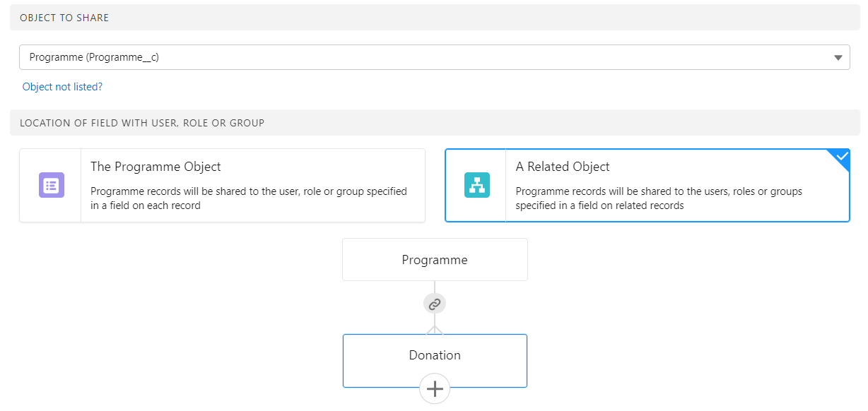Add another related object with the plus button
This screenshot has width=868, height=411.
click(434, 388)
